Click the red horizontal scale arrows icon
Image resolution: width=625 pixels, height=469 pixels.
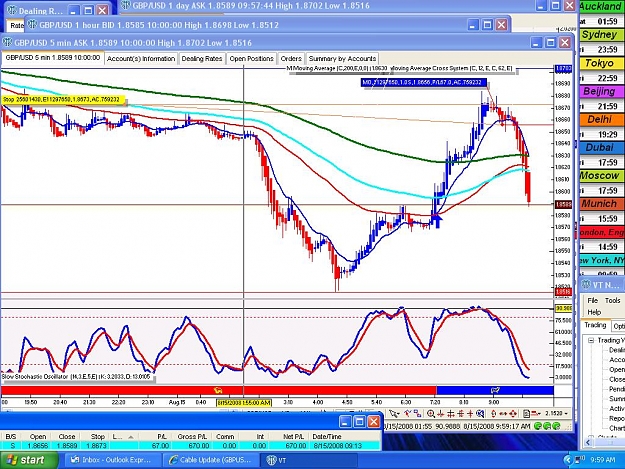pos(503,414)
